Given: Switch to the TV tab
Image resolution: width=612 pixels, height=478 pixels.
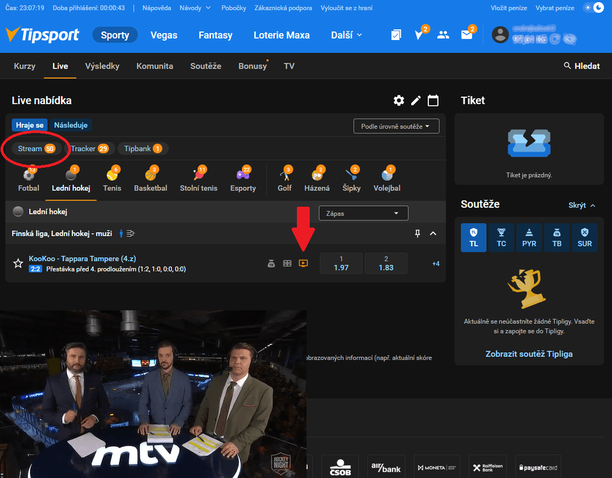Looking at the screenshot, I should [x=289, y=66].
